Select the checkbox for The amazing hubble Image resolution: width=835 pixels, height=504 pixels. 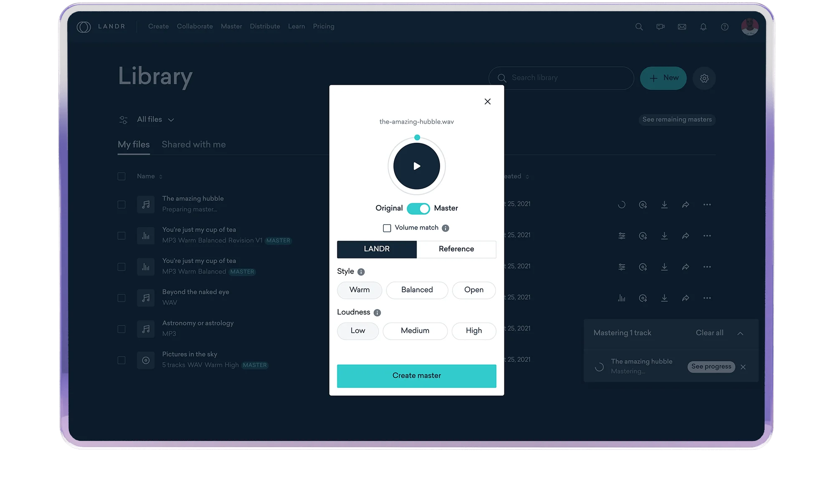tap(121, 205)
